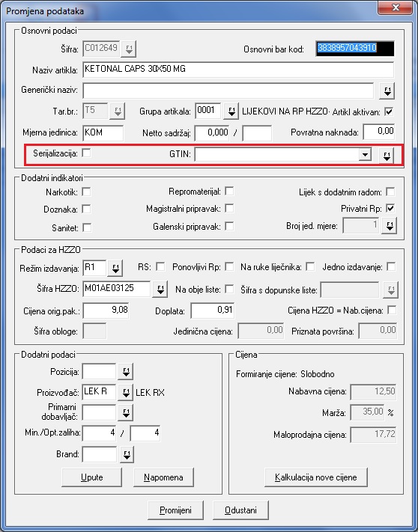
Task: Click the optimal zaliha field
Action: (145, 433)
